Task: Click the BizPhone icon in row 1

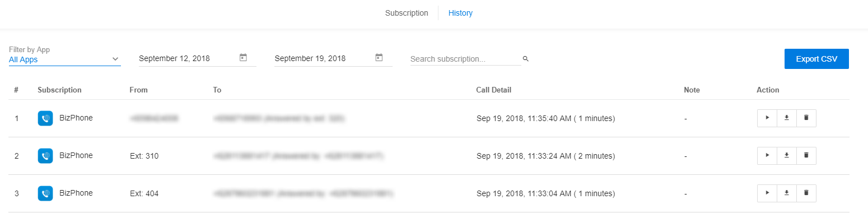Action: pyautogui.click(x=45, y=118)
